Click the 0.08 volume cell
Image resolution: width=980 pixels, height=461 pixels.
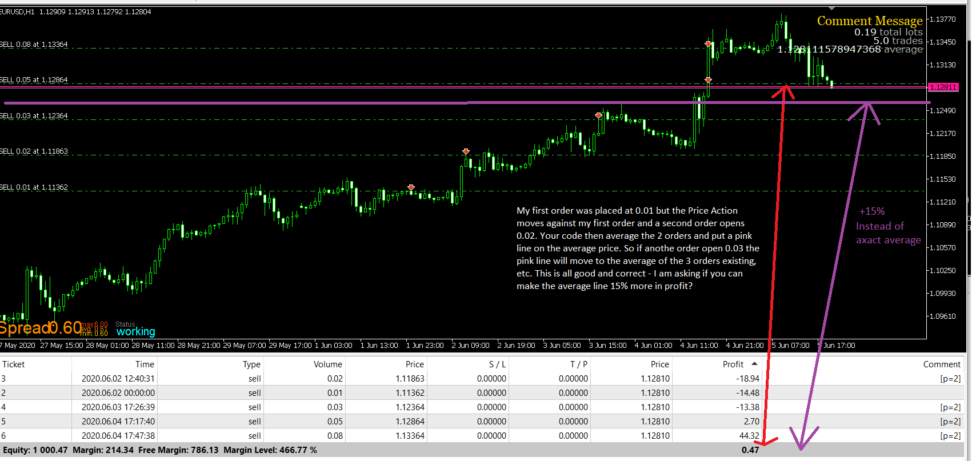(335, 436)
